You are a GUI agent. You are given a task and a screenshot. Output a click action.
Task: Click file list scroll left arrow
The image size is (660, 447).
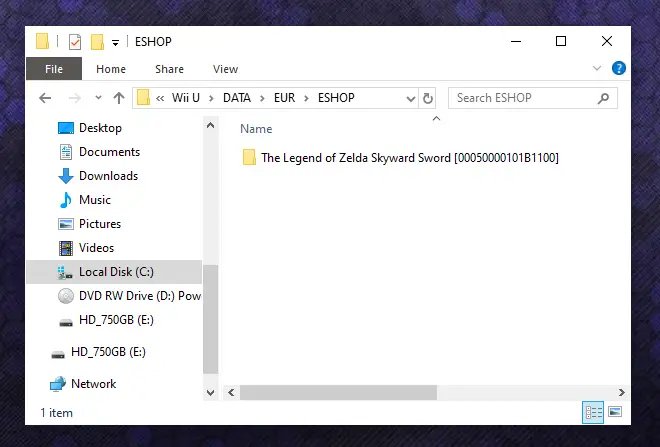pyautogui.click(x=231, y=393)
